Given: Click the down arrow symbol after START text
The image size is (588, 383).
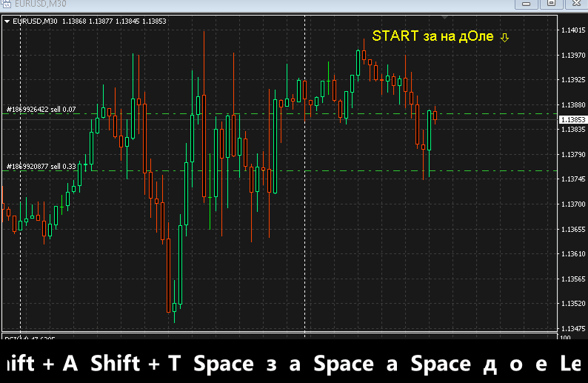Looking at the screenshot, I should click(504, 37).
